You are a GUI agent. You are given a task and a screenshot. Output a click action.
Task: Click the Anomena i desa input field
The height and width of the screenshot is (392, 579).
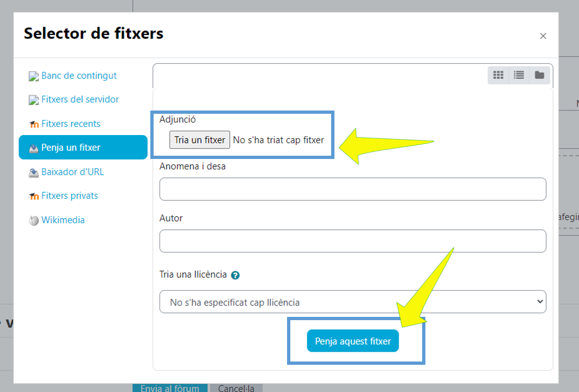tap(352, 189)
